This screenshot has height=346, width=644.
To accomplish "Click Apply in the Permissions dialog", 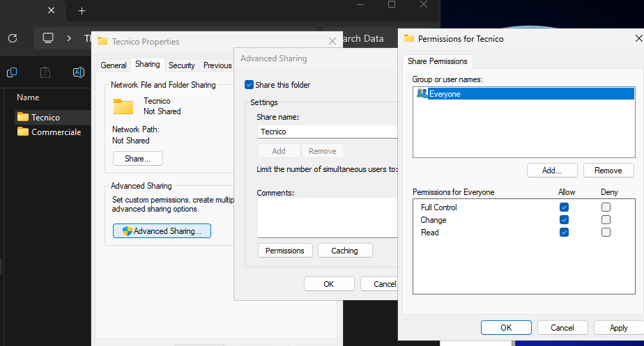I will point(618,328).
